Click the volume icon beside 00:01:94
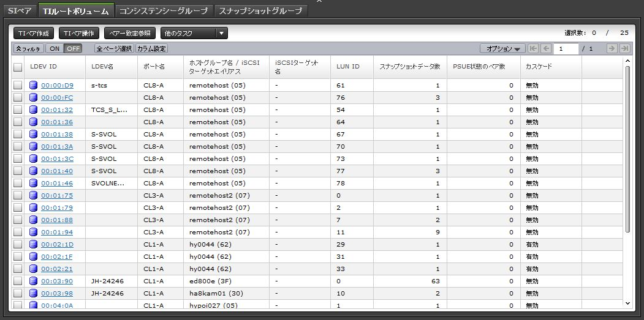Screen dimensions: 644x320 (x=33, y=233)
